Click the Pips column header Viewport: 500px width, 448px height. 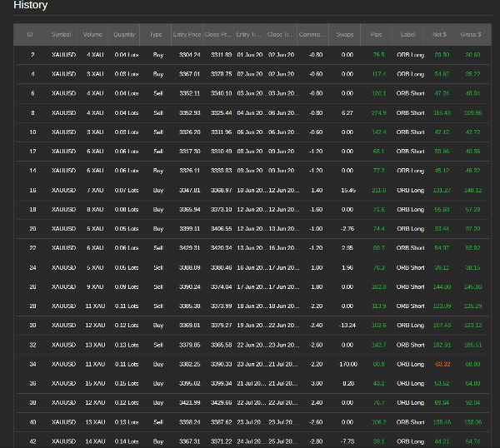coord(377,35)
